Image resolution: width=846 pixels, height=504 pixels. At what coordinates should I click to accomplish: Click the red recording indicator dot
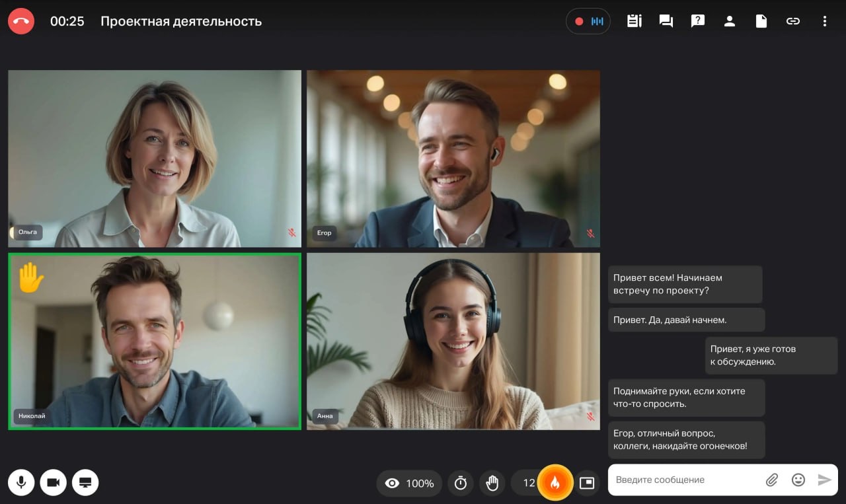(579, 21)
